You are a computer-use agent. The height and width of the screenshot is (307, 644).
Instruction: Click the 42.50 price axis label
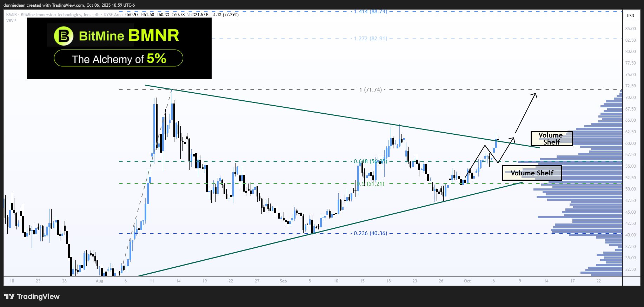tap(631, 223)
